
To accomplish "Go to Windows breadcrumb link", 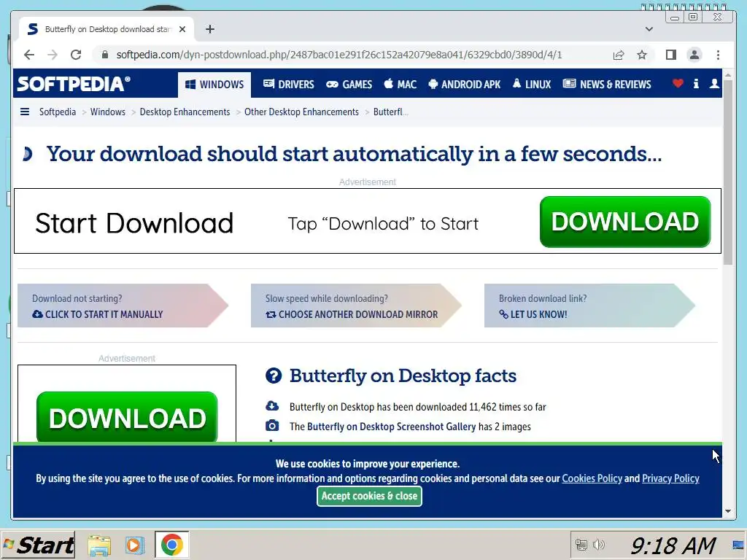I will pyautogui.click(x=108, y=112).
